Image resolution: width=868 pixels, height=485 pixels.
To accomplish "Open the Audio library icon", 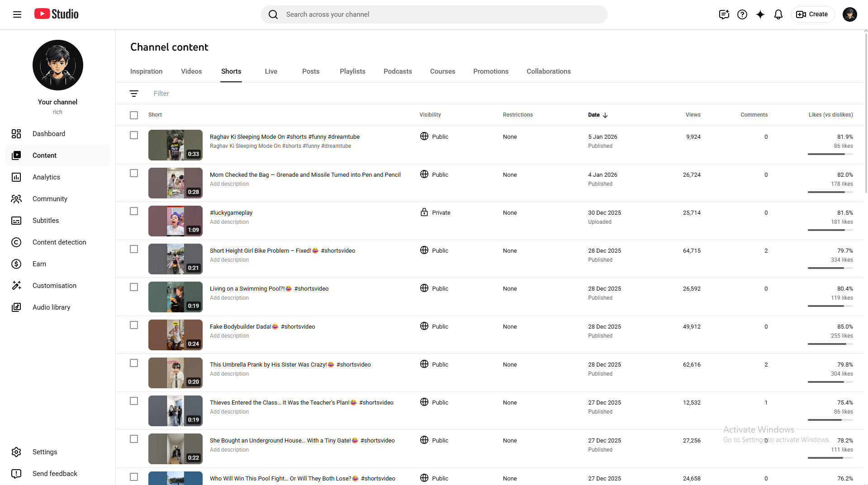I will (x=16, y=307).
